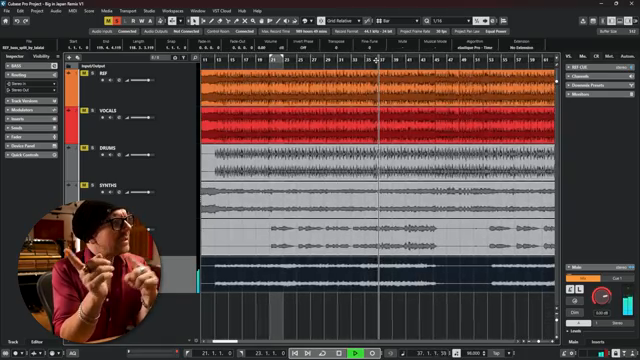Click the red Control Room level knob
Image resolution: width=640 pixels, height=360 pixels.
point(602,296)
